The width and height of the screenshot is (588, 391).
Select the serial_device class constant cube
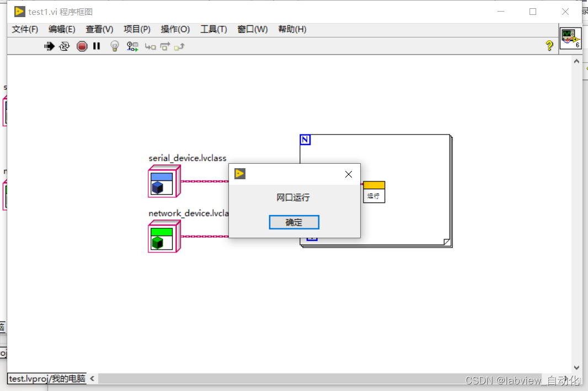pyautogui.click(x=164, y=181)
